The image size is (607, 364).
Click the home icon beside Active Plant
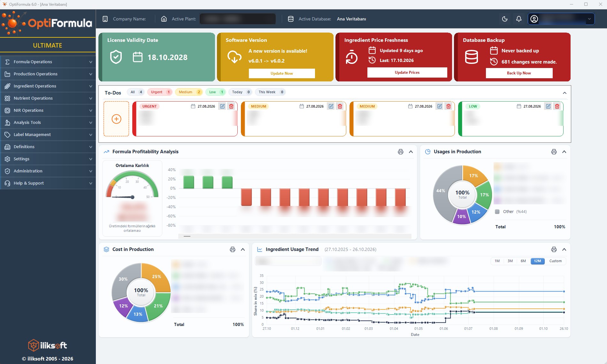coord(164,19)
